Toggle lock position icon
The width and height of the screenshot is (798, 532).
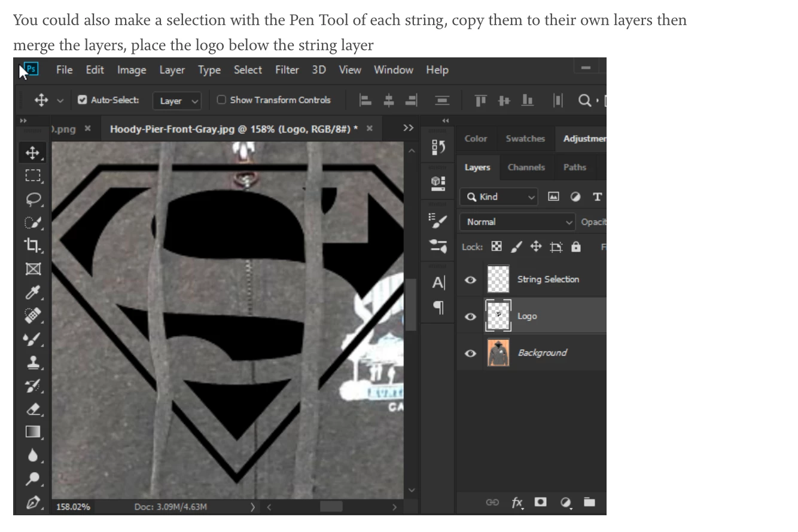point(536,246)
